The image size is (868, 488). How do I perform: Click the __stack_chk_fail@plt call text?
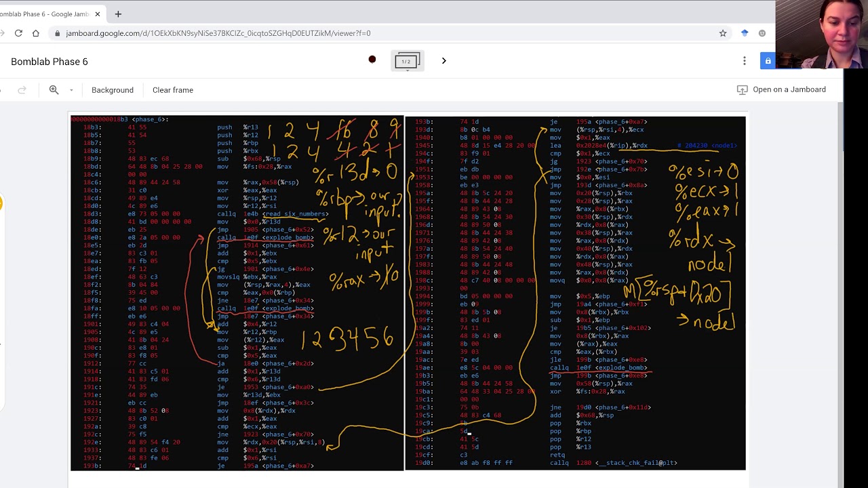pos(636,463)
